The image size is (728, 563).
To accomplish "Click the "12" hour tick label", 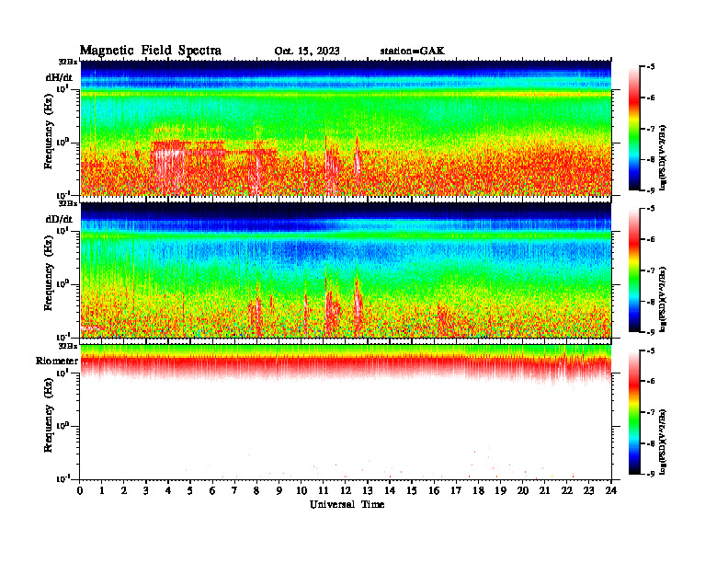I will click(x=346, y=491).
